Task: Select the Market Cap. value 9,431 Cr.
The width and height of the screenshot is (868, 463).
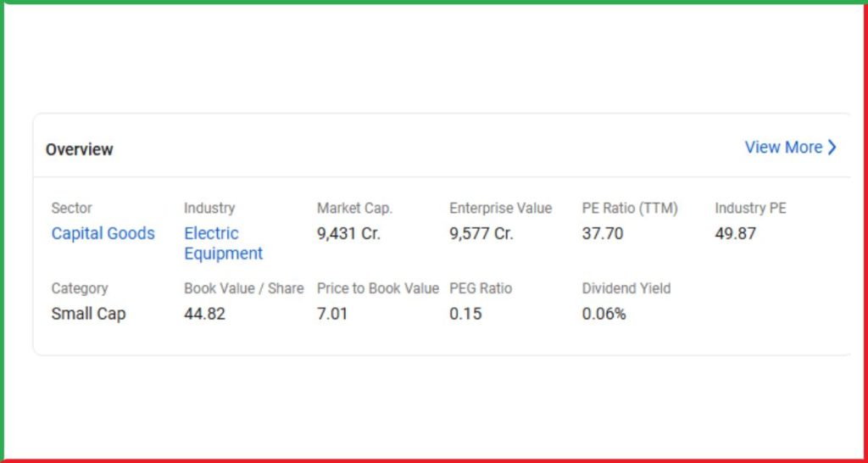Action: click(x=348, y=233)
